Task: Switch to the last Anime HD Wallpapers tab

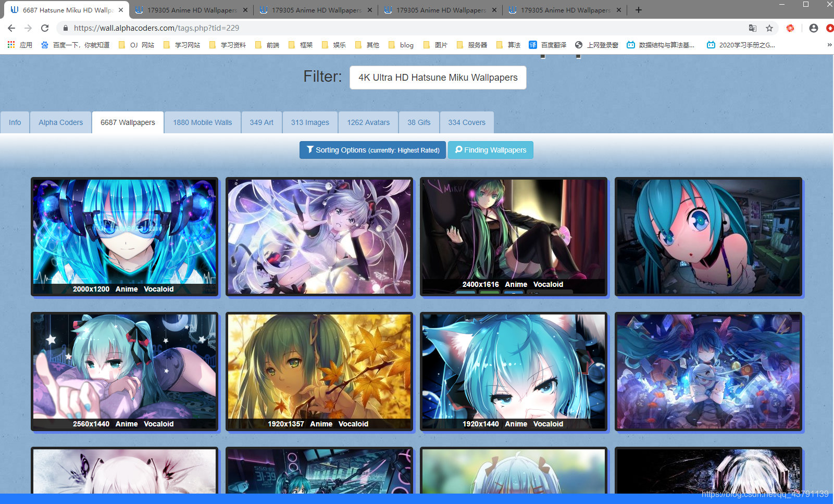Action: point(565,10)
